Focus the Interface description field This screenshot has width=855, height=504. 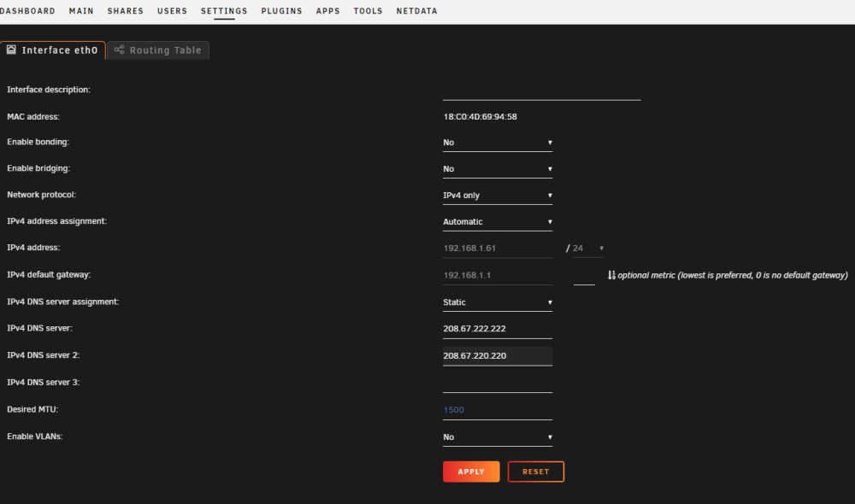[541, 91]
